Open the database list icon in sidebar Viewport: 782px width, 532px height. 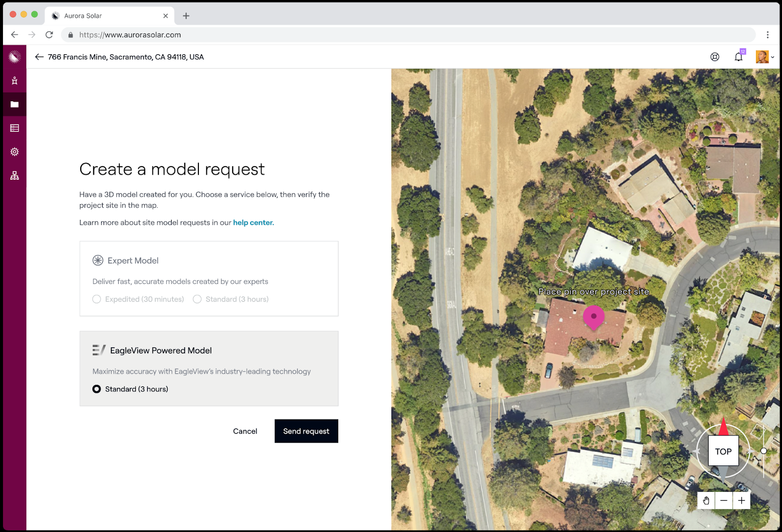15,128
